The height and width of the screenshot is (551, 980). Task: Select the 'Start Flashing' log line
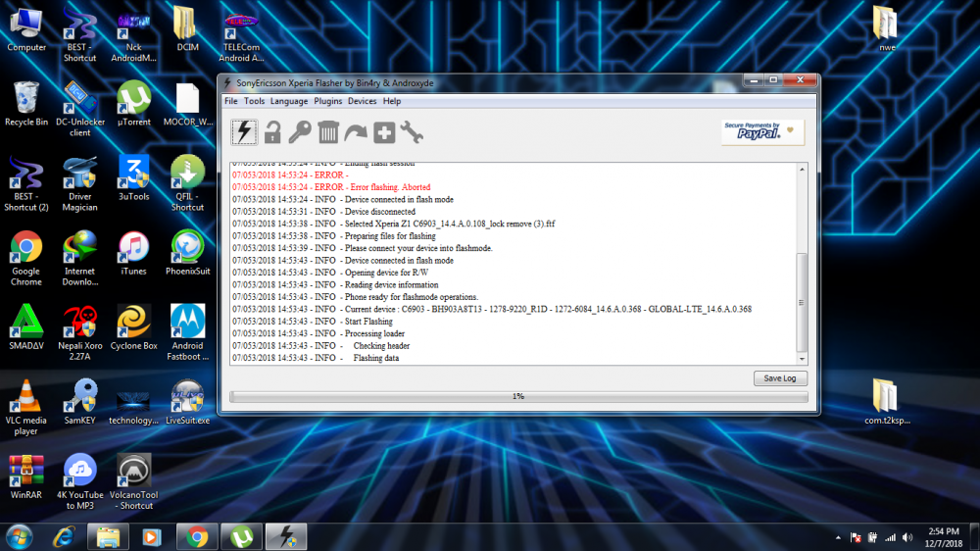click(x=313, y=322)
